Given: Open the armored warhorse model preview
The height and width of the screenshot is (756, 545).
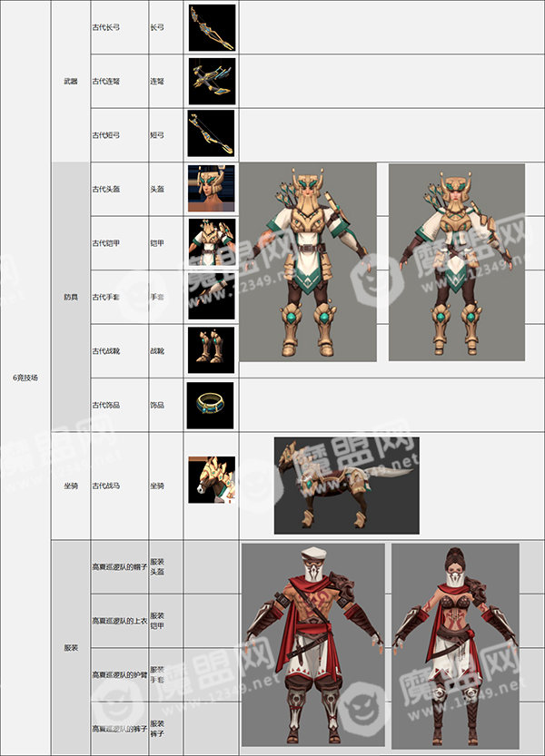Looking at the screenshot, I should point(347,486).
